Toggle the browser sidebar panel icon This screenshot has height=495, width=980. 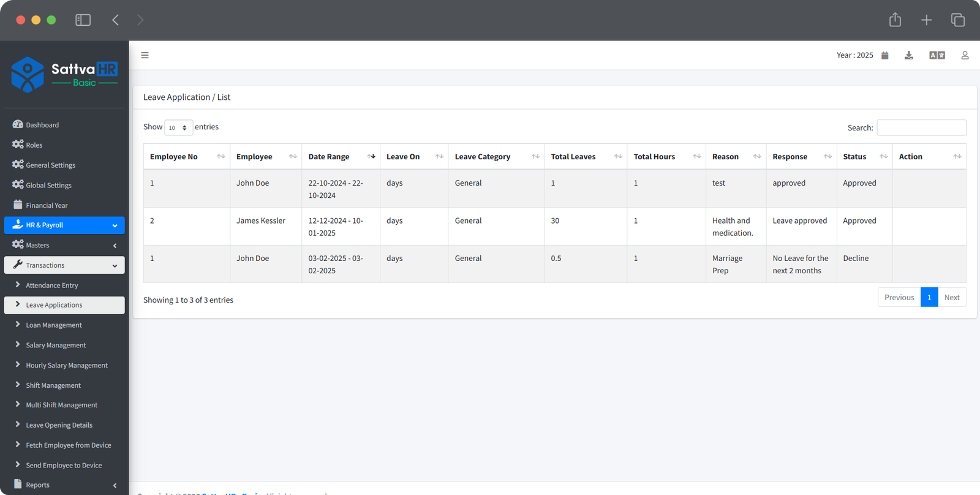[x=83, y=20]
